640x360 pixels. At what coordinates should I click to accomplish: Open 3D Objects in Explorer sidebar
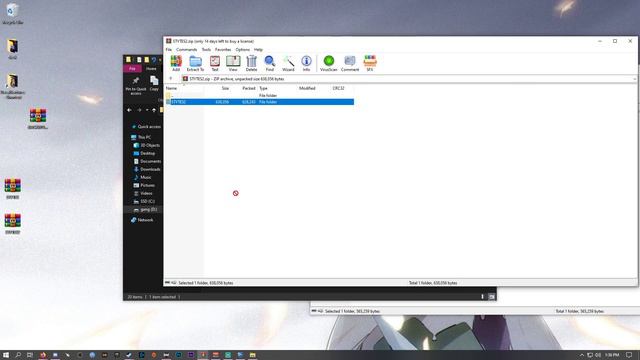146,145
